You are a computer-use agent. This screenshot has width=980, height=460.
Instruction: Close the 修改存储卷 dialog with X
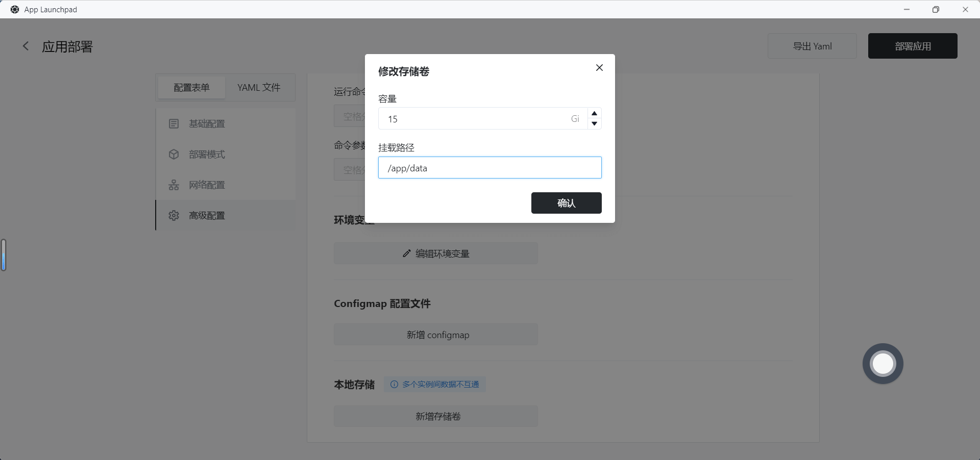coord(599,68)
